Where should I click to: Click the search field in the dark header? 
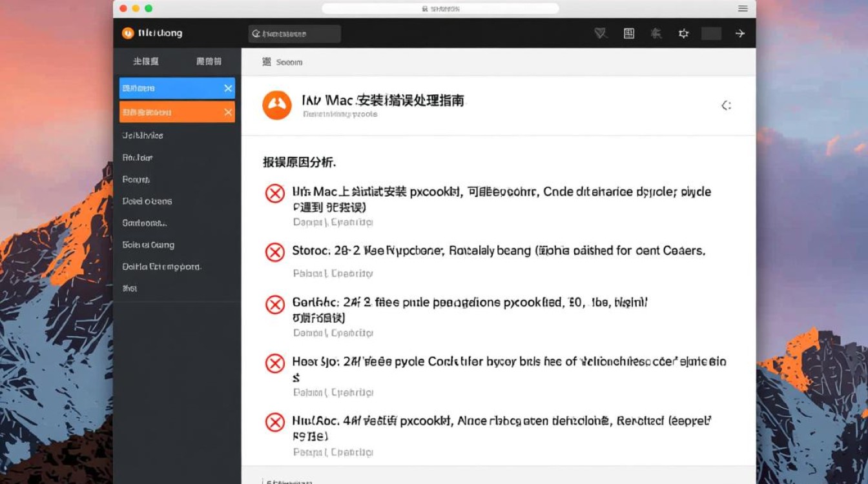pyautogui.click(x=294, y=34)
